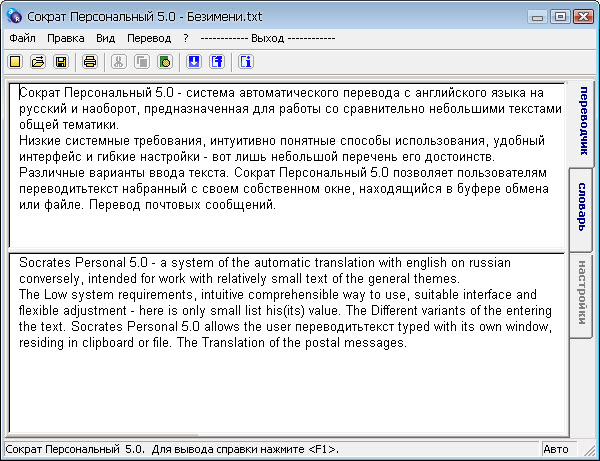
Task: Click 'postal messages' in the translation pane
Action: (355, 343)
